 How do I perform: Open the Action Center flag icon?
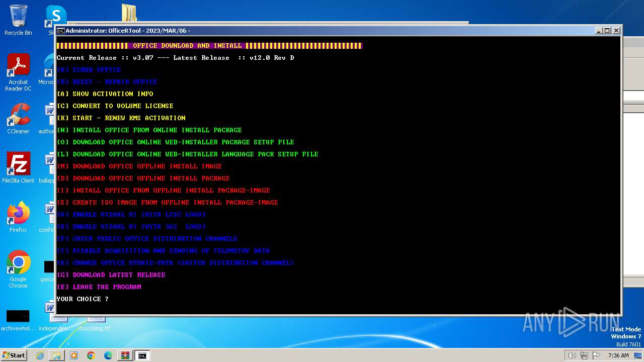[597, 355]
